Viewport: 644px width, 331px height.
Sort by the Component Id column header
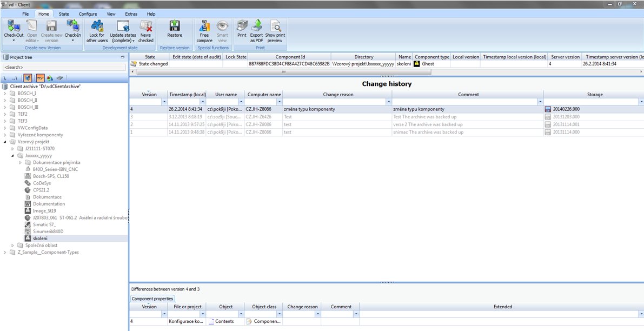coord(290,57)
